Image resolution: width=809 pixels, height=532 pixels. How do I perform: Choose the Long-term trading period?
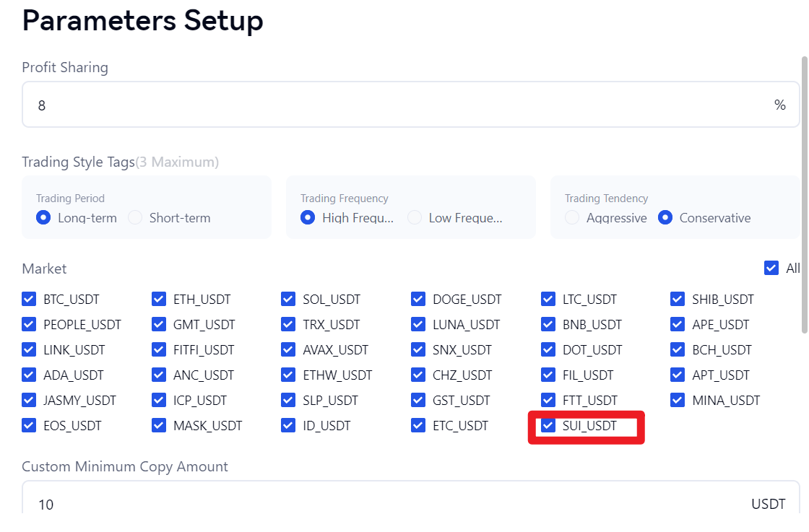click(43, 218)
